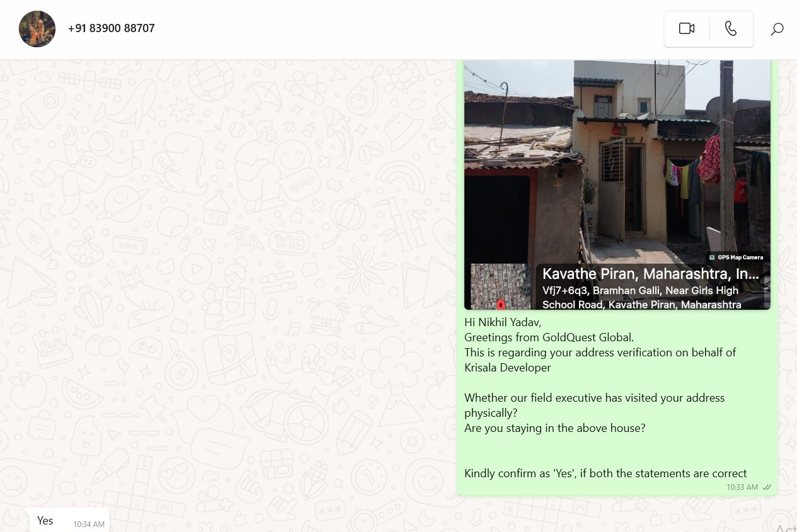
Task: Click the 'Krisala Developer' text
Action: (x=508, y=368)
